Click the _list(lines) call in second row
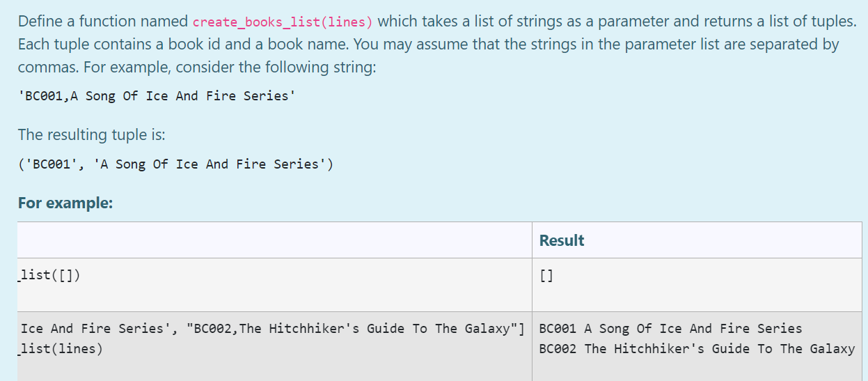The height and width of the screenshot is (381, 868). [61, 349]
